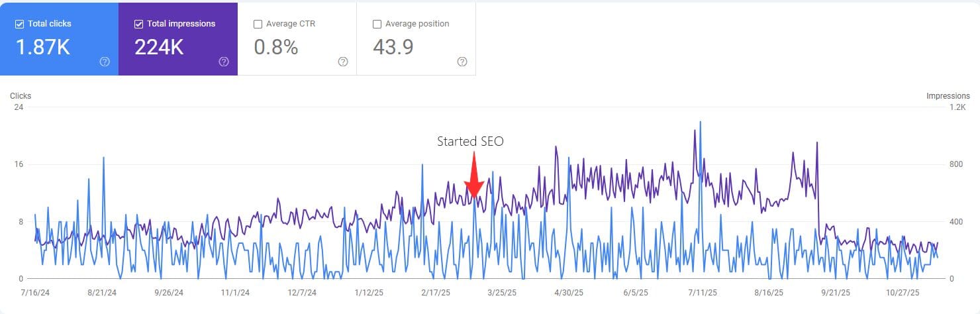
Task: Click the tallest clicks spike near 7/11/25
Action: 700,124
